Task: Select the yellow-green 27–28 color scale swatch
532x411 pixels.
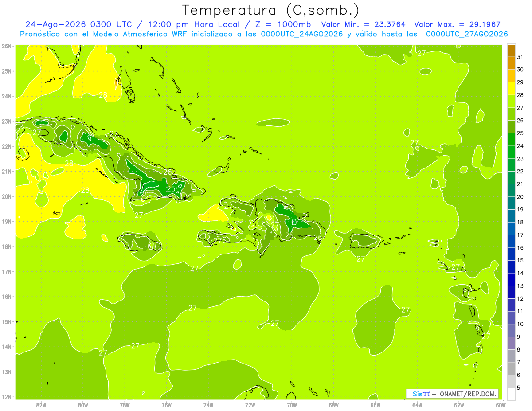Action: [511, 102]
